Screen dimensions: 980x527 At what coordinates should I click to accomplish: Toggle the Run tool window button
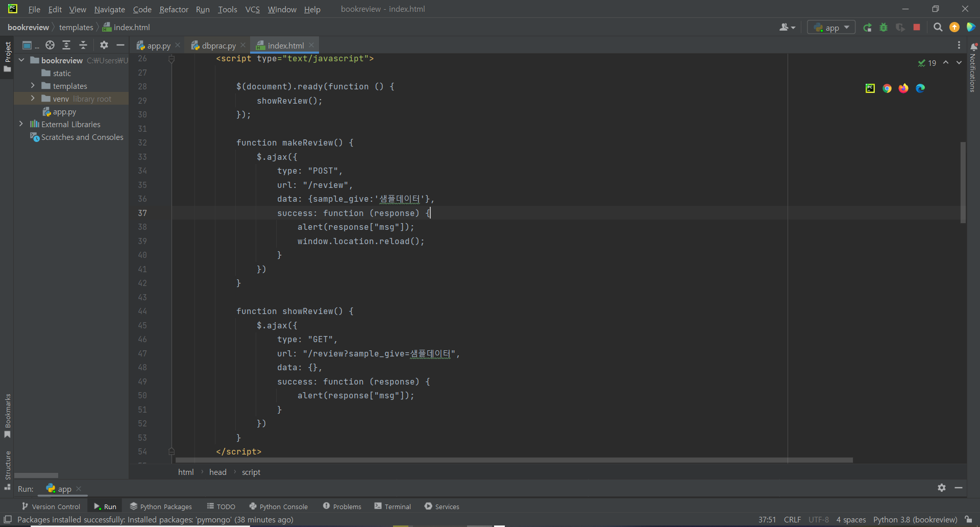point(105,507)
